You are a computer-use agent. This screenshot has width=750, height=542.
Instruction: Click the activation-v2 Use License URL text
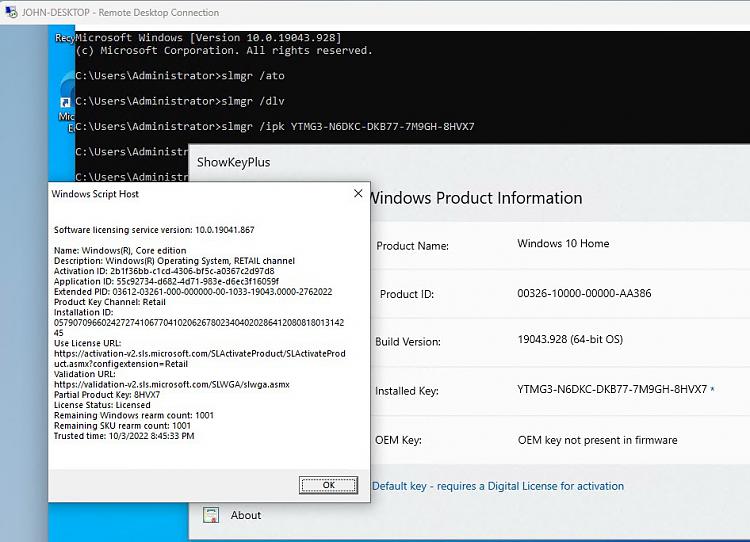tap(199, 359)
